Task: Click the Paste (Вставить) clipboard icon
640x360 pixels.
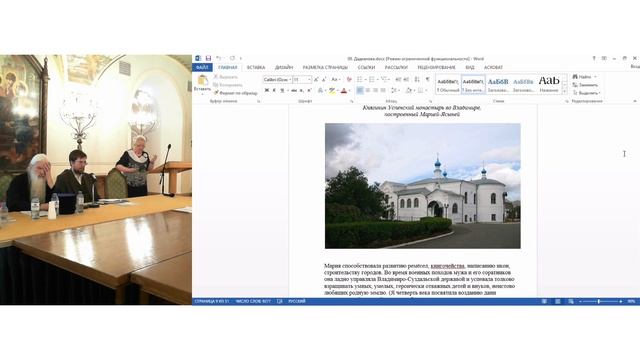Action: (202, 80)
